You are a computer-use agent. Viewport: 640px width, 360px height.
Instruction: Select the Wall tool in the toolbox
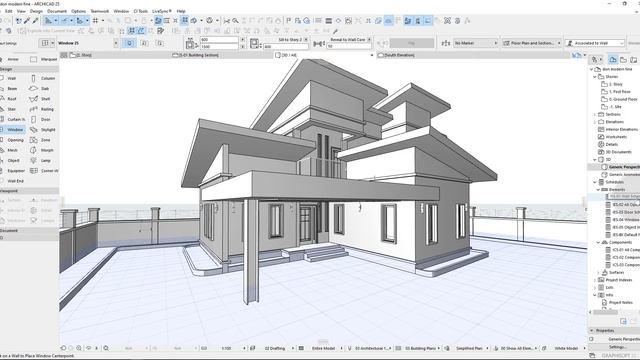point(11,78)
